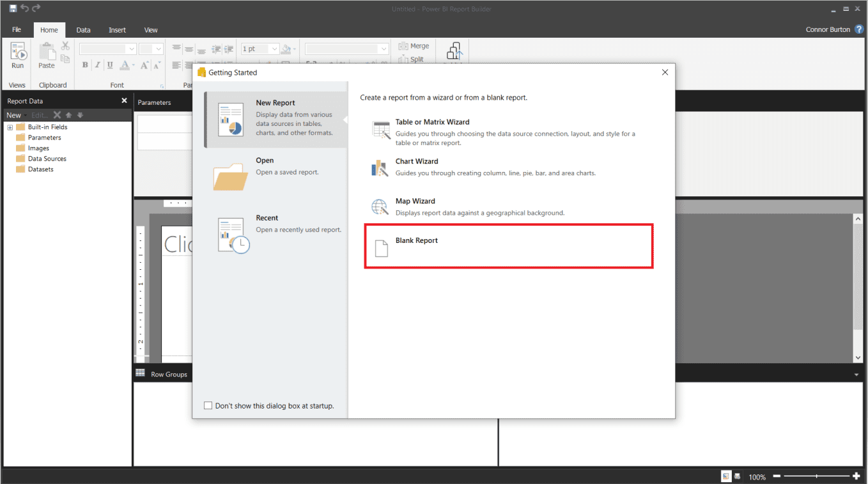Switch to design mode status bar icon

coord(726,476)
